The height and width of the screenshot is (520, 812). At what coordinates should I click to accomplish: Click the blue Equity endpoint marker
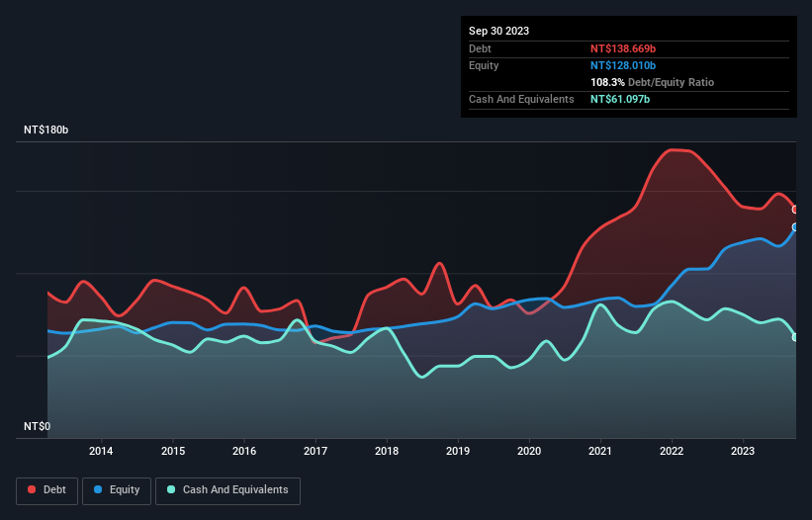[795, 227]
